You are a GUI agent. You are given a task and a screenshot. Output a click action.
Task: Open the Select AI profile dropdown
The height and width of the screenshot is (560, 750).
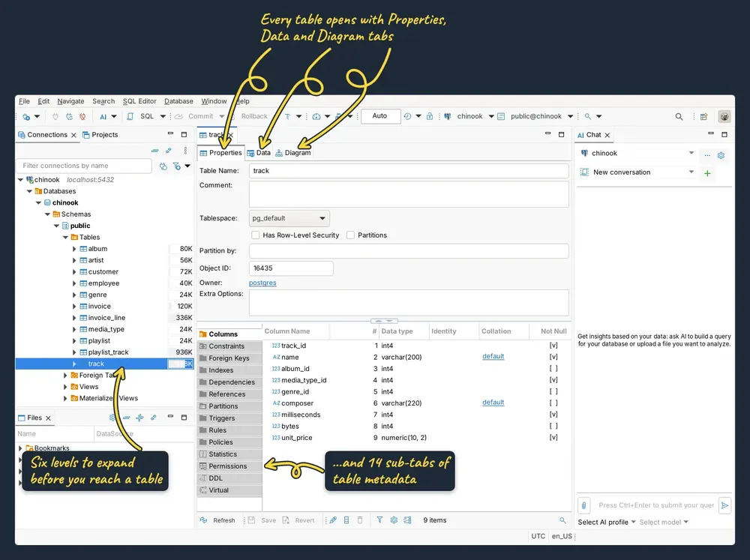[x=607, y=522]
